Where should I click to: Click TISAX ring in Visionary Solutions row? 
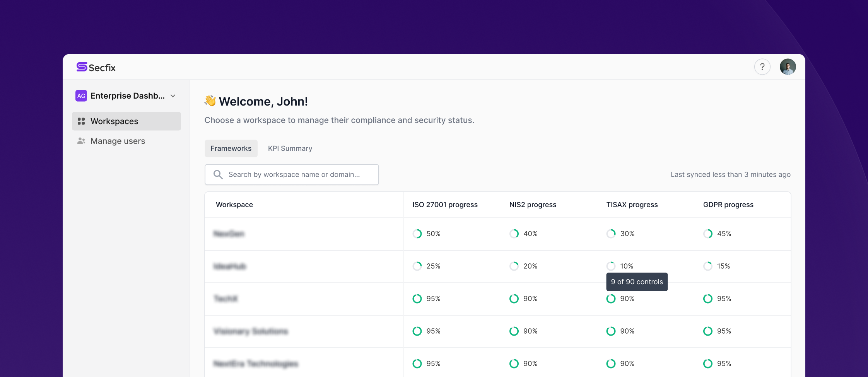tap(611, 331)
